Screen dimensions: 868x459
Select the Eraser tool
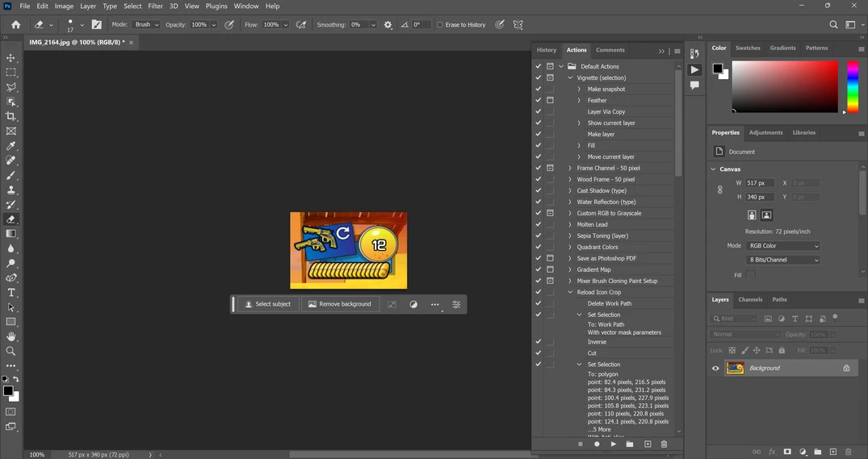pos(10,219)
